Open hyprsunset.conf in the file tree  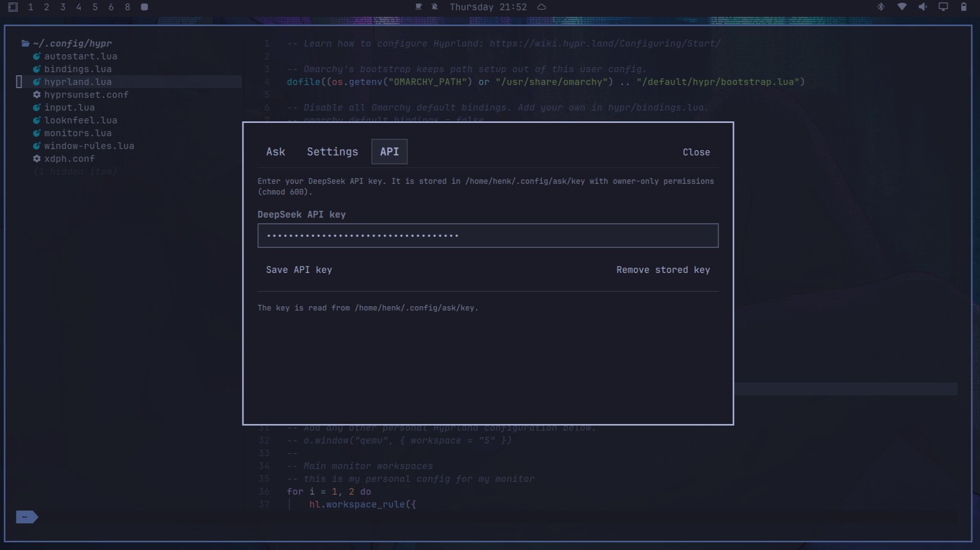click(86, 95)
